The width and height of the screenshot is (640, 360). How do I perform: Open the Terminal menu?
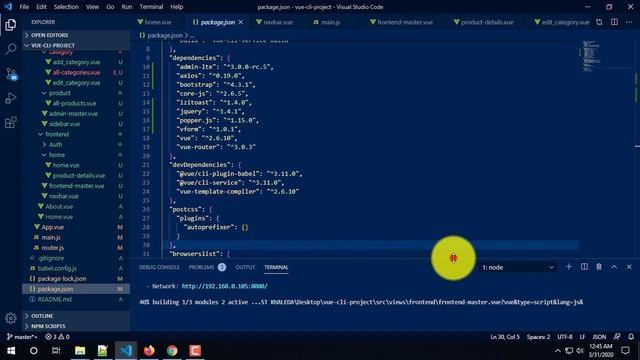point(151,7)
